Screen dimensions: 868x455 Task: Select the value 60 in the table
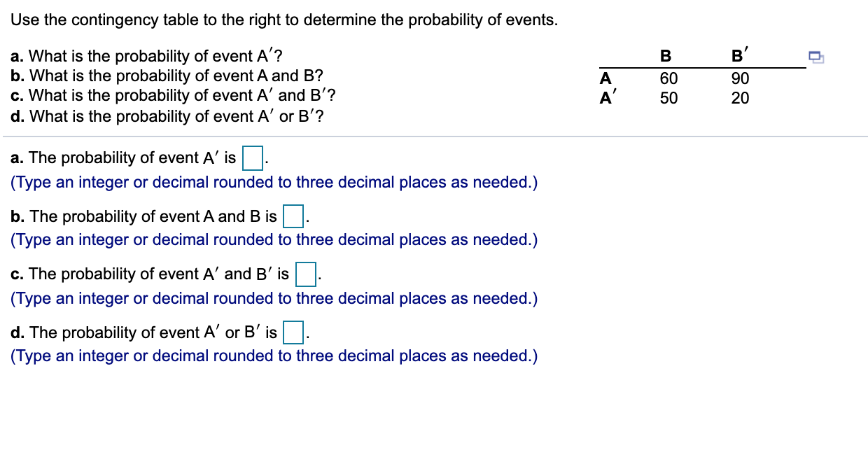point(668,78)
